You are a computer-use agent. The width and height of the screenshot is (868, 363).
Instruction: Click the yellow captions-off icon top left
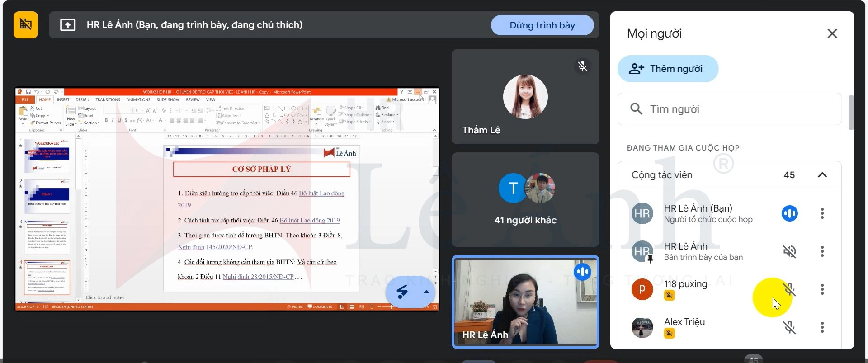pyautogui.click(x=26, y=24)
